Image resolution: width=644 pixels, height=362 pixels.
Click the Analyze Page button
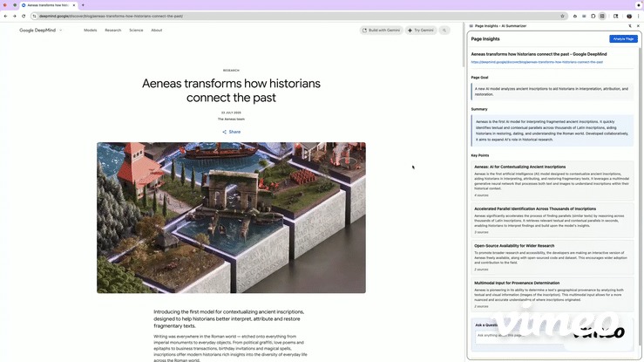click(623, 38)
